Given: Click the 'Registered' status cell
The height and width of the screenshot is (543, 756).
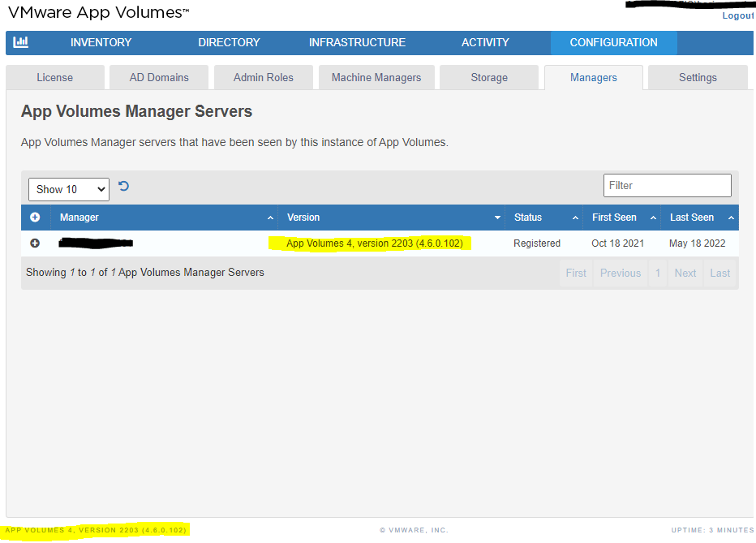Looking at the screenshot, I should click(537, 243).
